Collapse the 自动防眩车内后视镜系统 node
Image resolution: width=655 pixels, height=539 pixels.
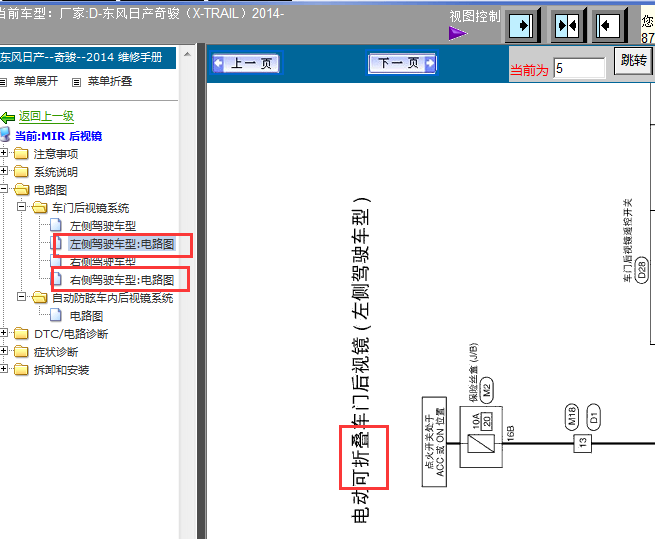(21, 297)
